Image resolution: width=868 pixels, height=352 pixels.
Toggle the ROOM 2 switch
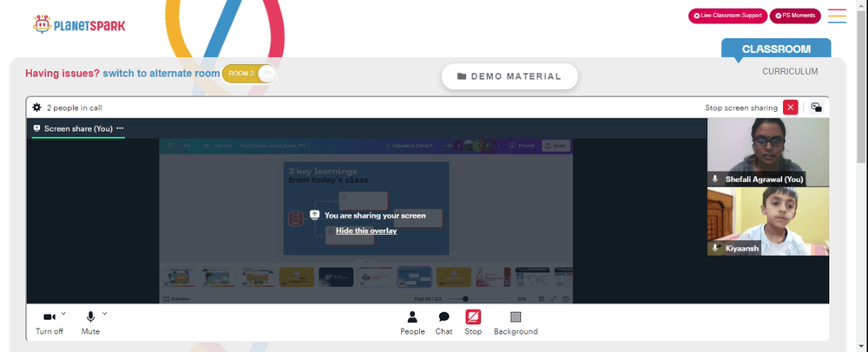(x=248, y=74)
